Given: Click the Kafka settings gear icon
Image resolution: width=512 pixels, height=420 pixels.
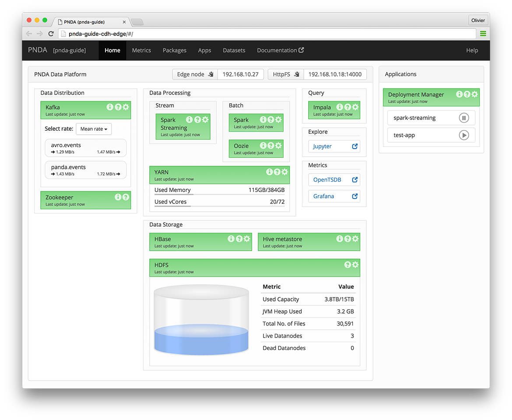Looking at the screenshot, I should click(x=126, y=107).
